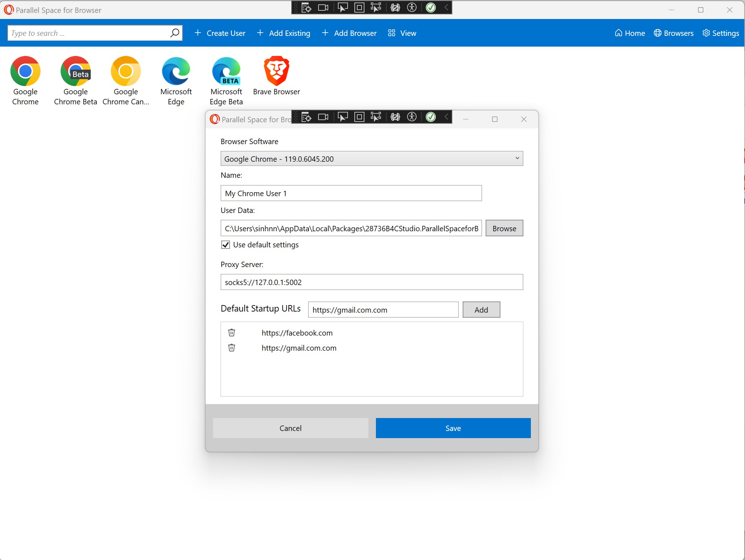Go to the Browsers page

pyautogui.click(x=673, y=33)
